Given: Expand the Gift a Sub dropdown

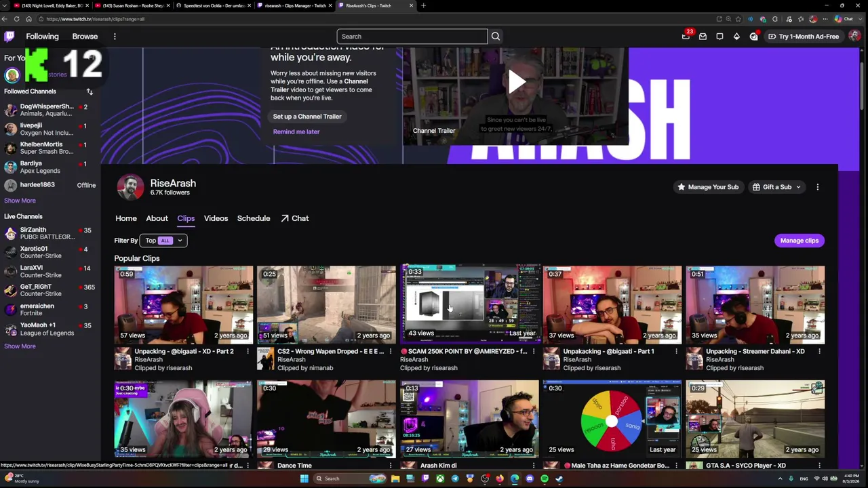Looking at the screenshot, I should click(x=776, y=187).
